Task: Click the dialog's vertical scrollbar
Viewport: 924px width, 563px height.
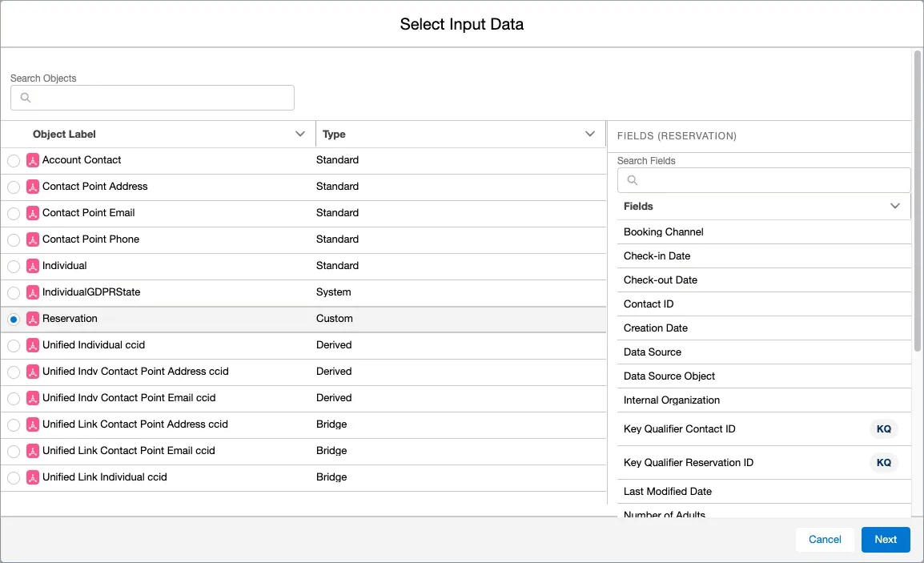Action: pos(918,200)
